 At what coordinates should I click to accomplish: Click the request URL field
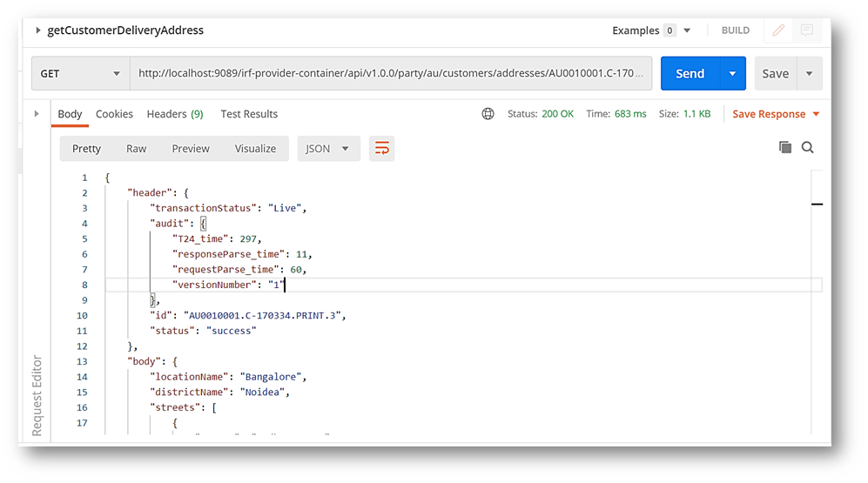pyautogui.click(x=390, y=74)
